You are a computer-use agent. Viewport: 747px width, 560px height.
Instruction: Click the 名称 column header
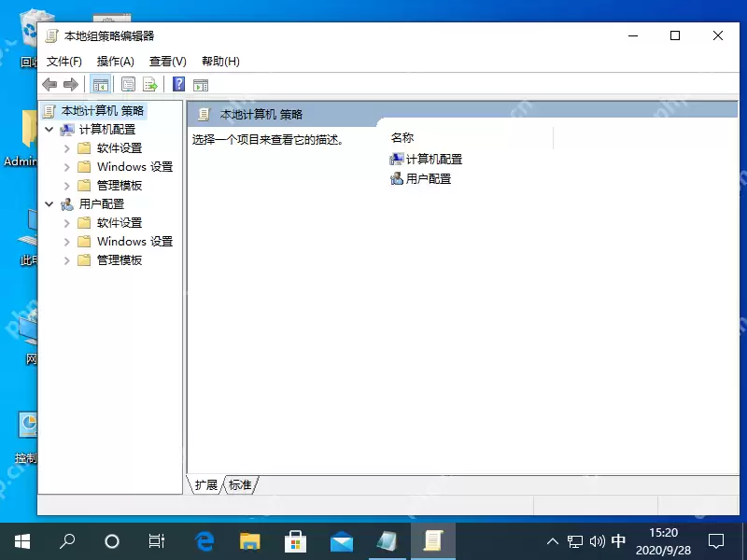[x=402, y=137]
